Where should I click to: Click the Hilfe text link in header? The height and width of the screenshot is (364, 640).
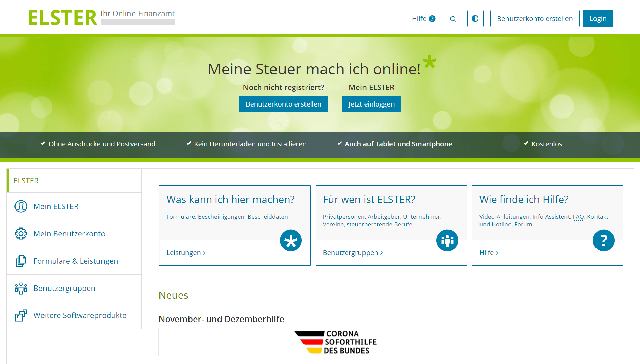point(419,19)
